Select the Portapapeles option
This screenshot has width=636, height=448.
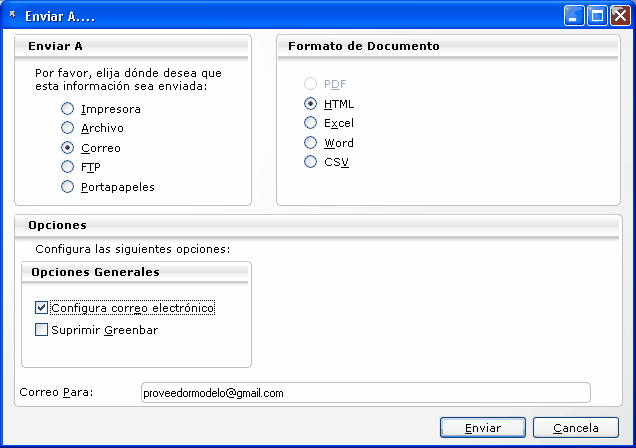click(x=68, y=187)
